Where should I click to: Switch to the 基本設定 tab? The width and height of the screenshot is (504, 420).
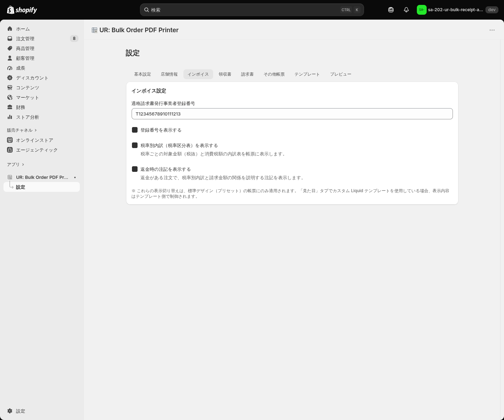[x=142, y=74]
